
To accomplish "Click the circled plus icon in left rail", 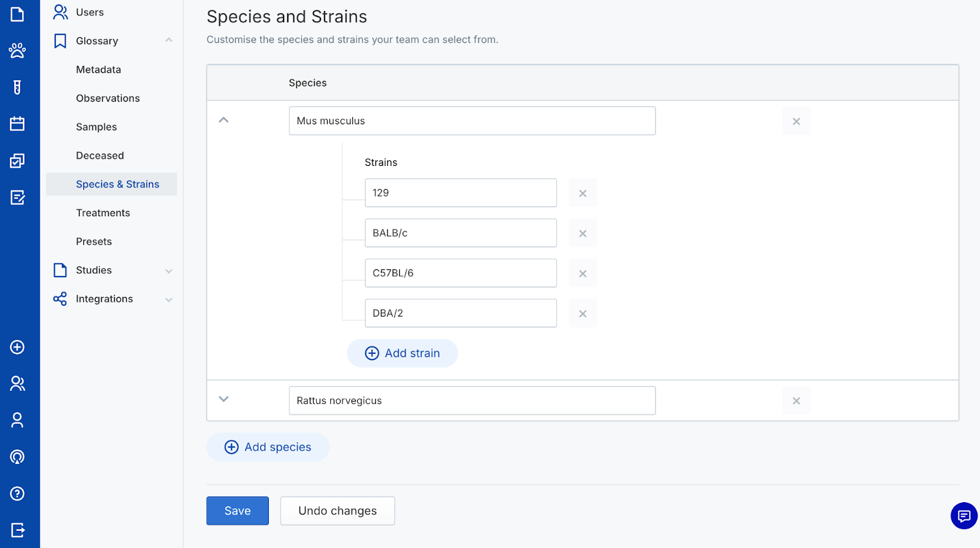I will click(x=17, y=347).
